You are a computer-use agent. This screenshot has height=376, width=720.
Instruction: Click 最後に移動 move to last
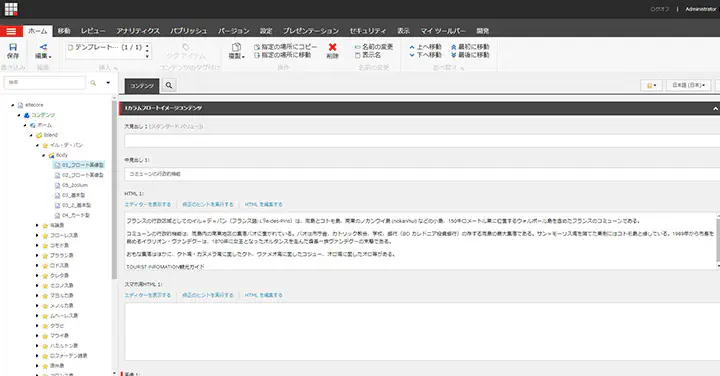pyautogui.click(x=470, y=55)
